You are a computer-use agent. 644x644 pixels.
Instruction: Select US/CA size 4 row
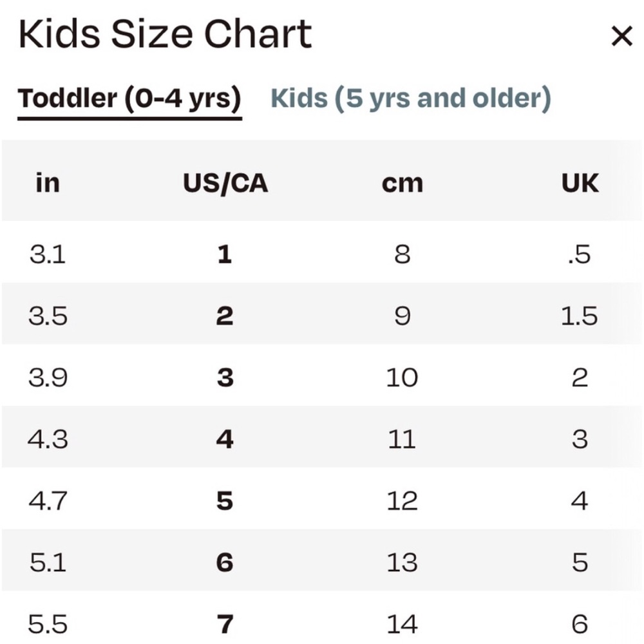pyautogui.click(x=322, y=437)
